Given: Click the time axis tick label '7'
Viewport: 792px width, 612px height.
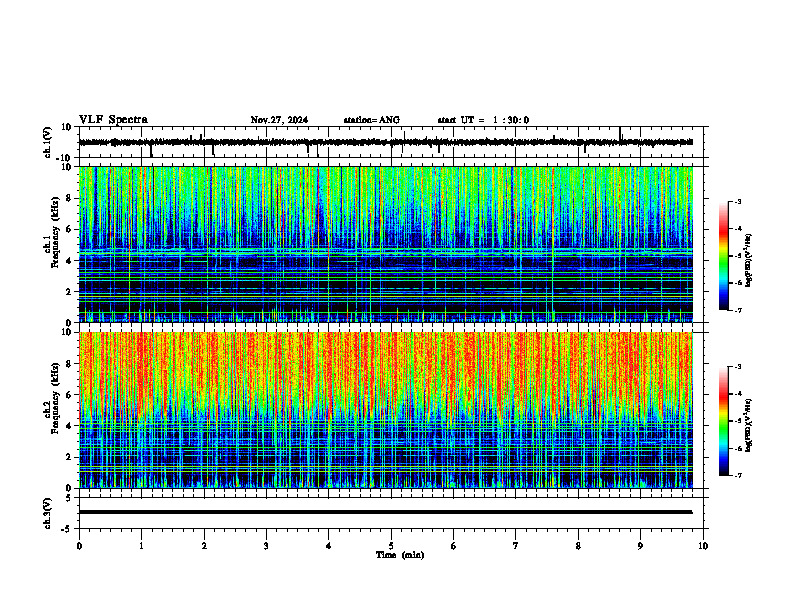Looking at the screenshot, I should (516, 546).
